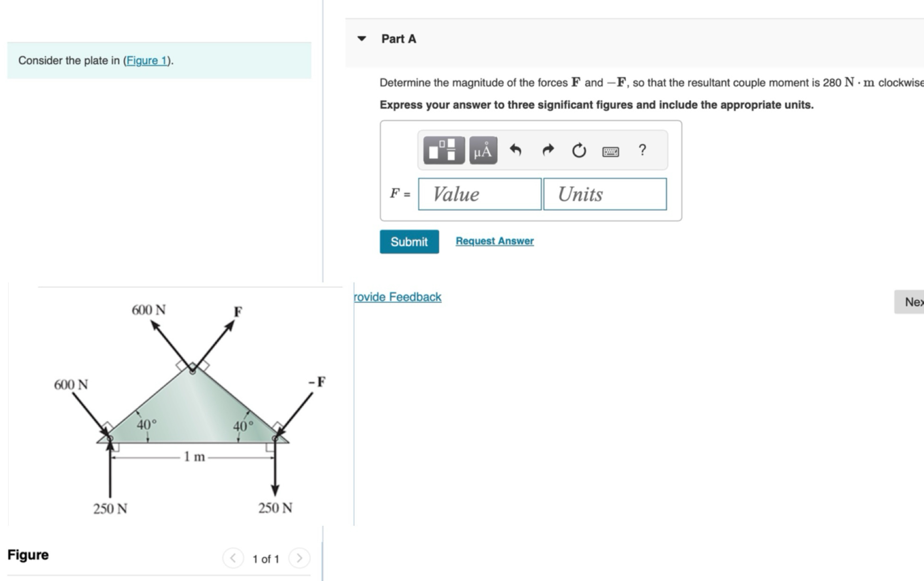Click the next-page arrow below the figure
This screenshot has width=924, height=581.
click(x=300, y=558)
